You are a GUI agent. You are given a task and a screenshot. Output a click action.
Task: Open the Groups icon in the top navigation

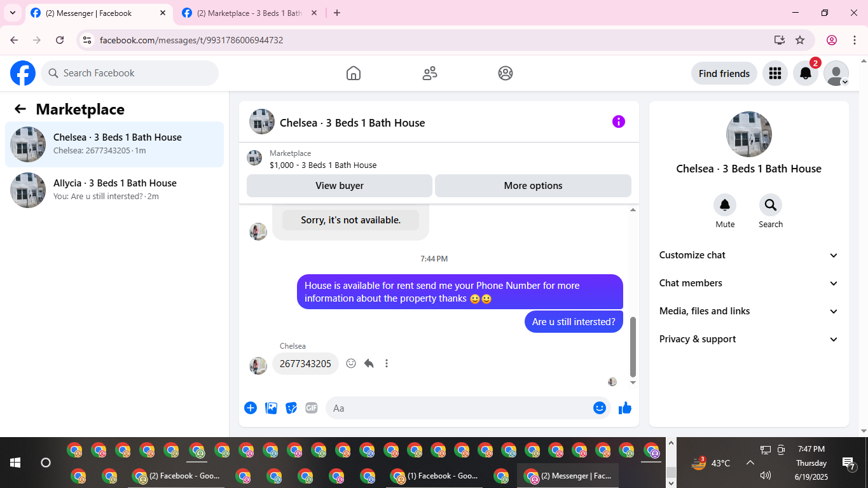pos(506,73)
